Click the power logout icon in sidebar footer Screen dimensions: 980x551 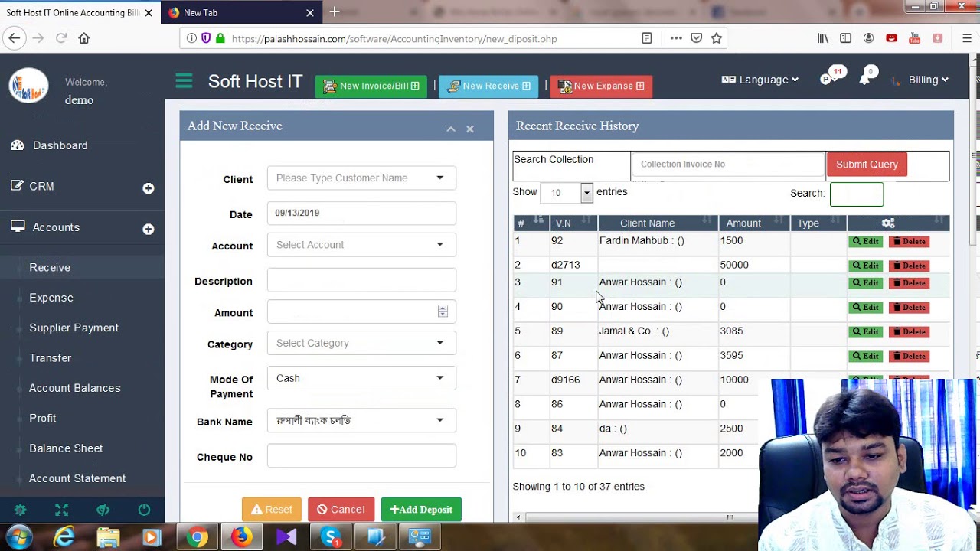click(x=144, y=510)
